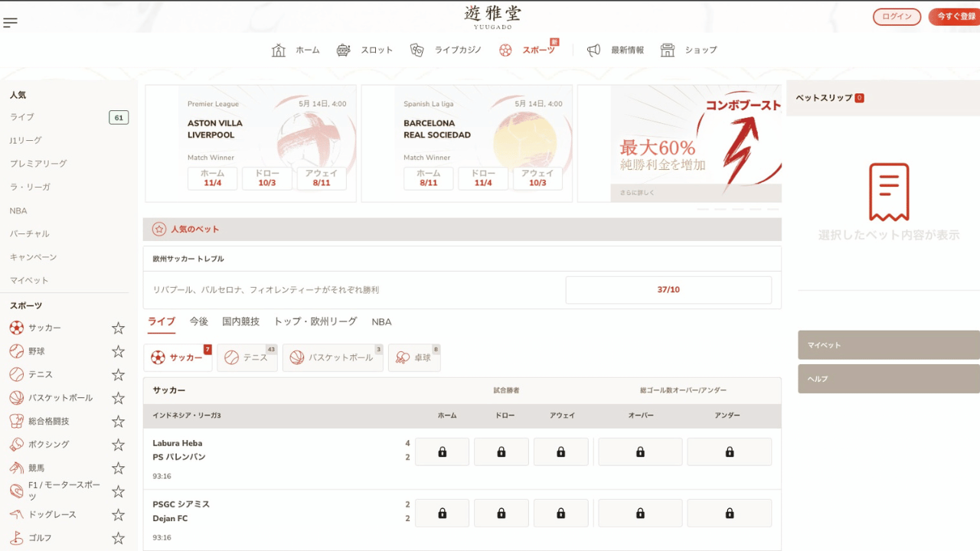Star ボクシング as a favorite

click(x=118, y=445)
